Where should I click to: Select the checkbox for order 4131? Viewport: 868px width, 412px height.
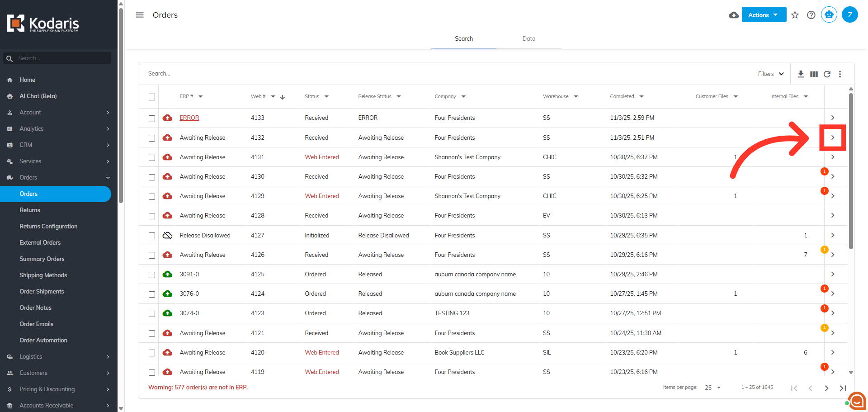click(x=152, y=158)
